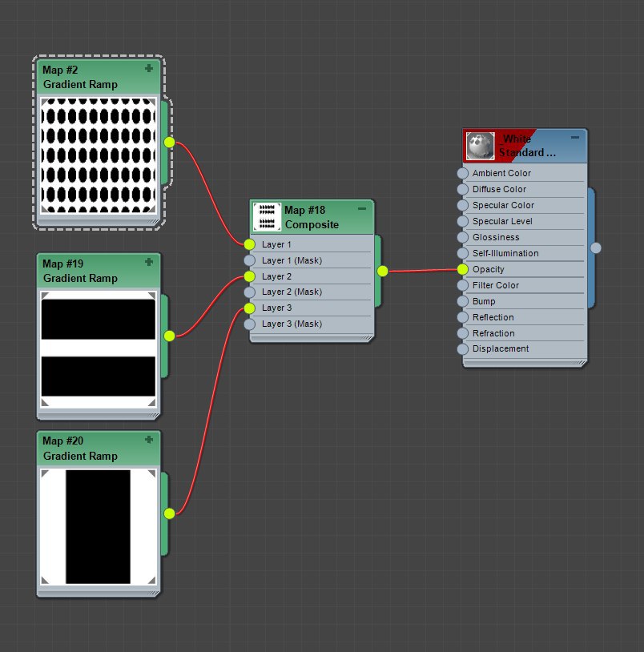The image size is (644, 652).
Task: Click the White material sphere preview
Action: pos(480,146)
